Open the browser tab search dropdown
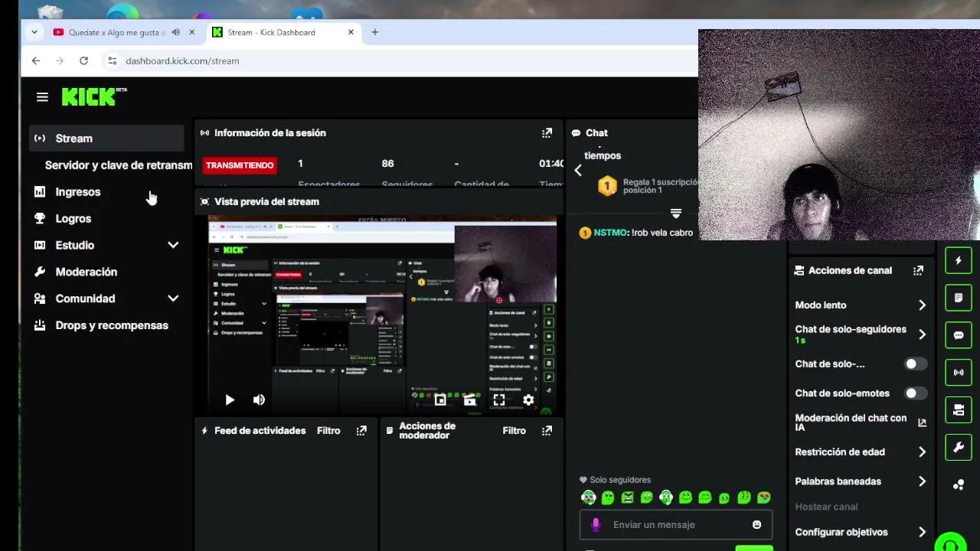 [34, 32]
